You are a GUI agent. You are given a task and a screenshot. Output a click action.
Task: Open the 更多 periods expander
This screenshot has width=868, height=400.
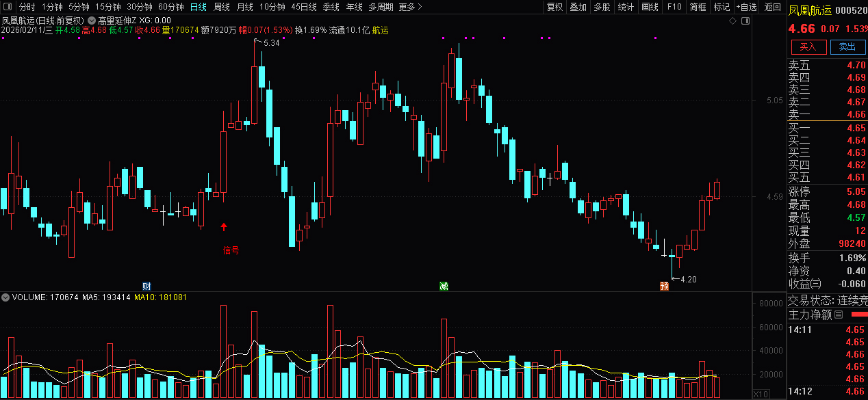coord(410,7)
